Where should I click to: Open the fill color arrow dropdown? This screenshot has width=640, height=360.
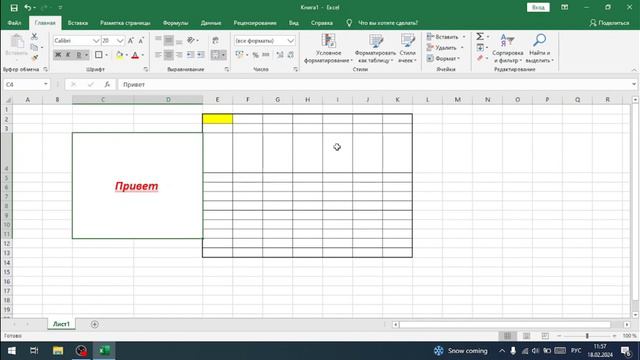[127, 55]
